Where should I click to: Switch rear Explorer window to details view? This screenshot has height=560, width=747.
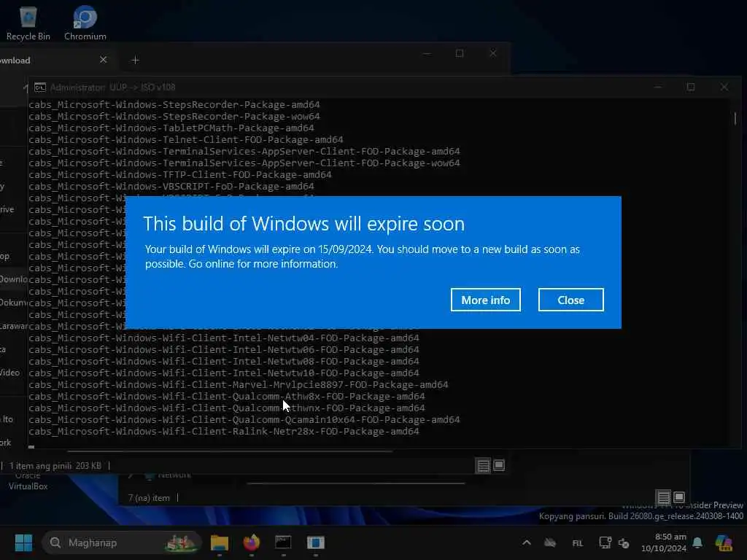(x=664, y=497)
